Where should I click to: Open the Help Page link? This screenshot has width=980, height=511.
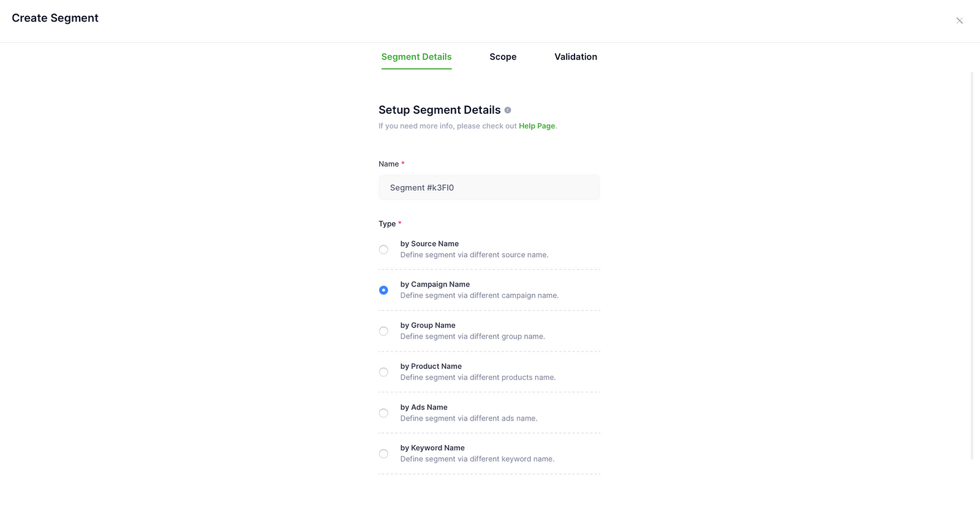(537, 125)
